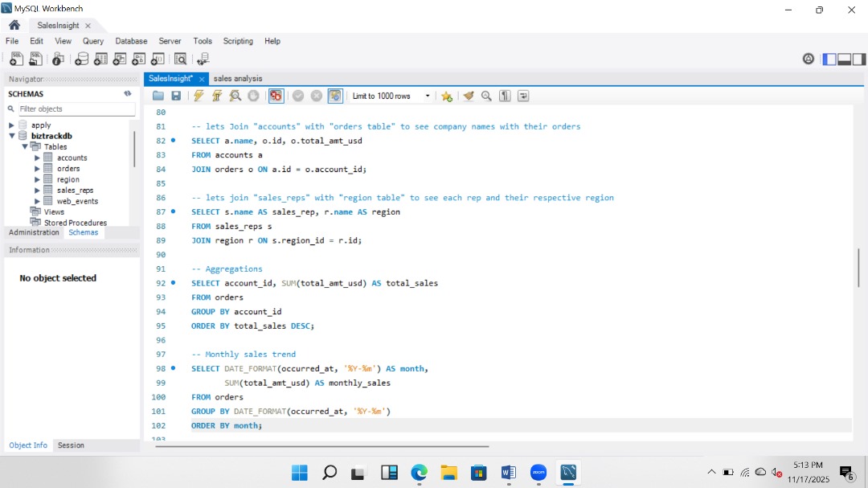Search table data icon
Viewport: 868px width, 488px height.
click(180, 59)
